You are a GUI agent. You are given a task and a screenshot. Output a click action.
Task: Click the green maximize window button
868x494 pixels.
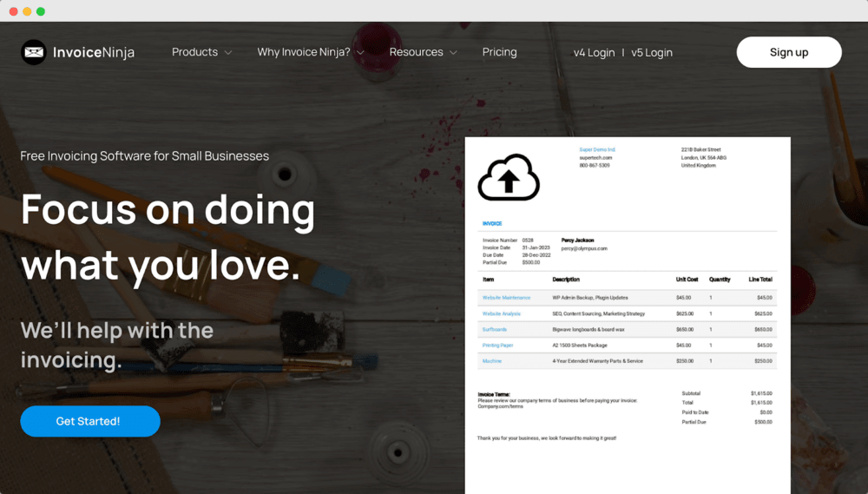point(41,11)
